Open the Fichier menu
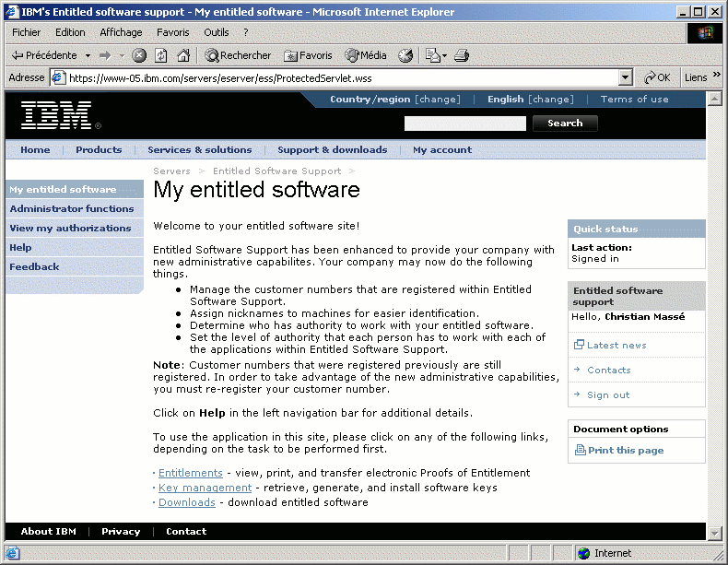This screenshot has width=728, height=565. pos(26,32)
